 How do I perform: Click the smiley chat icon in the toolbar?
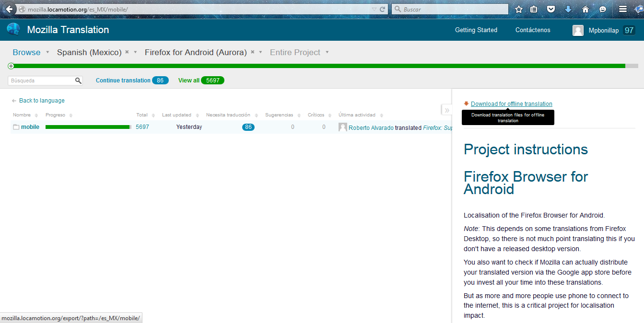coord(603,9)
